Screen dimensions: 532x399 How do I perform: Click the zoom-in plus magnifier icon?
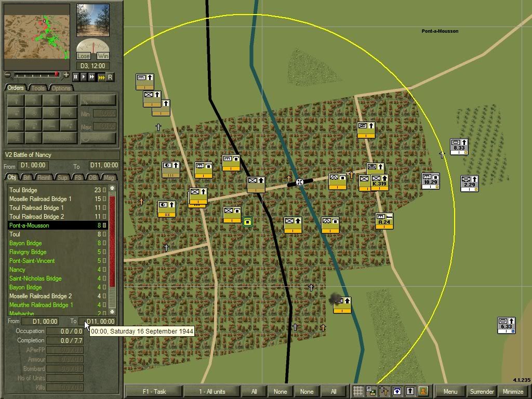click(x=66, y=75)
